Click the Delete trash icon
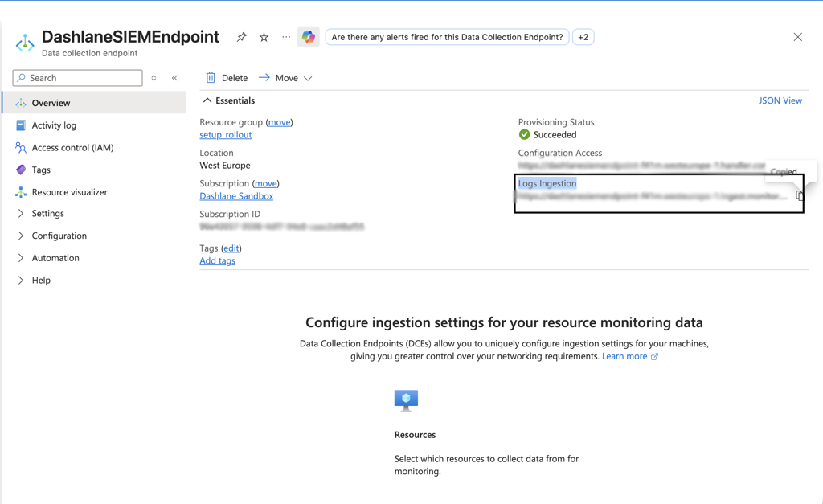Screen dimensions: 823x504 coord(211,78)
